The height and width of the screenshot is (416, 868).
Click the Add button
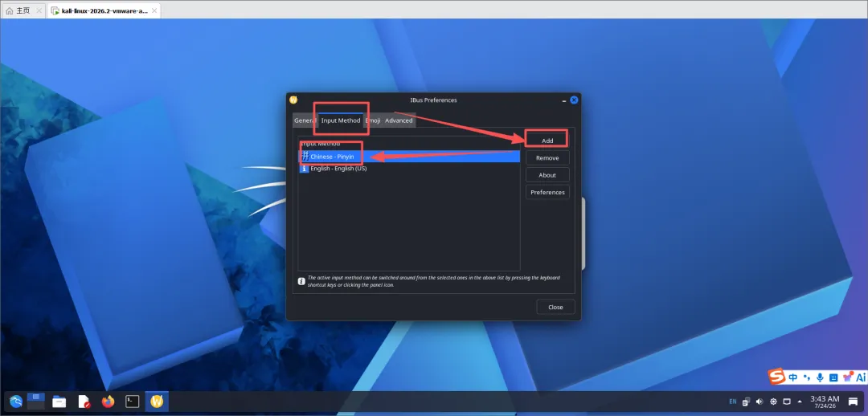(547, 141)
